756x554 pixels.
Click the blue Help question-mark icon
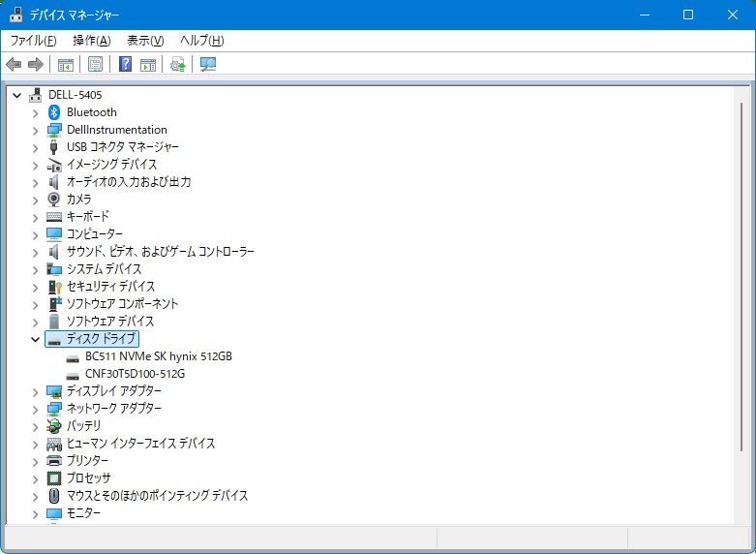pos(126,64)
